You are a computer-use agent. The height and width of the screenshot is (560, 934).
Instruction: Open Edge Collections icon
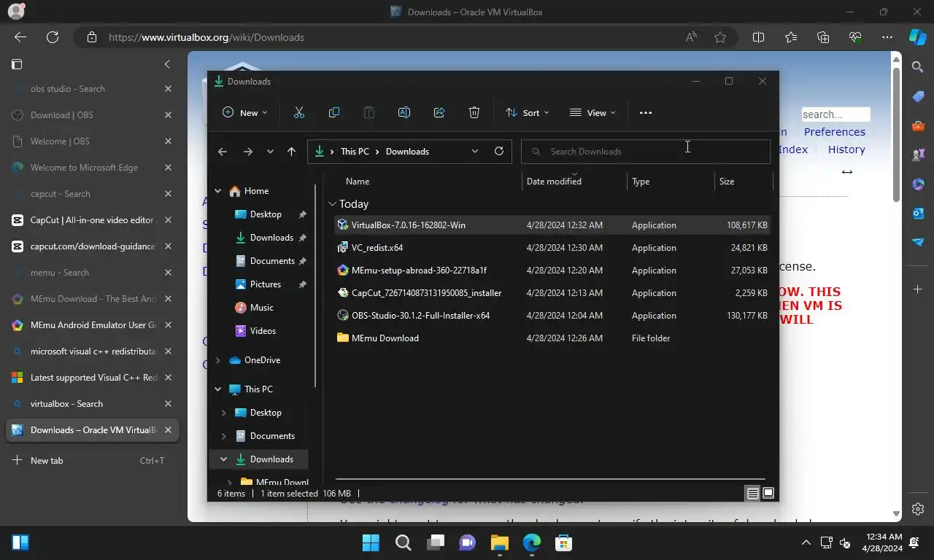(823, 37)
